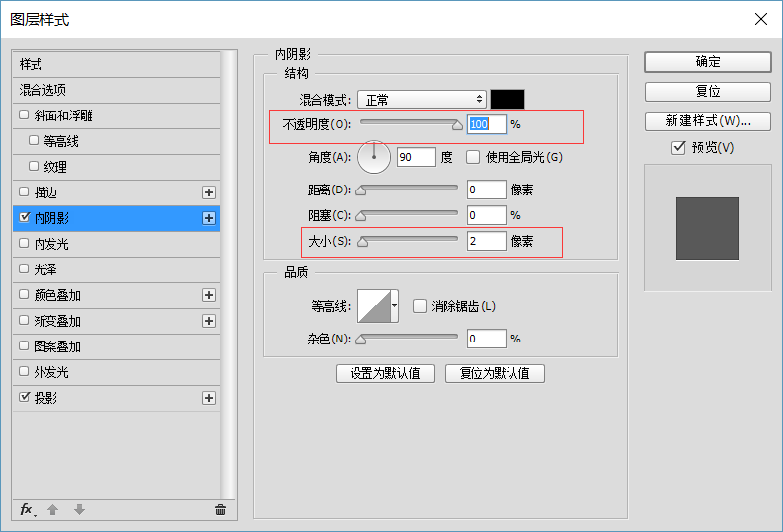Select 混合选项 in the styles list
The width and height of the screenshot is (783, 532).
click(117, 90)
